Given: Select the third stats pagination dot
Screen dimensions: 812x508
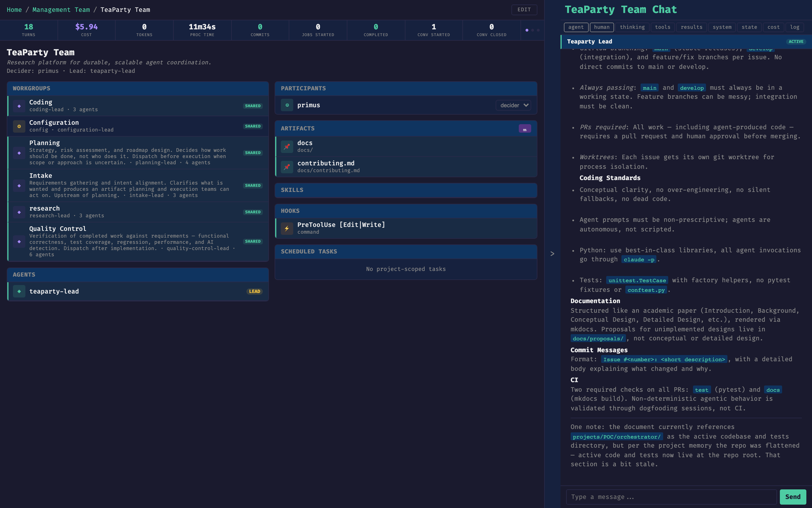Looking at the screenshot, I should tap(538, 30).
